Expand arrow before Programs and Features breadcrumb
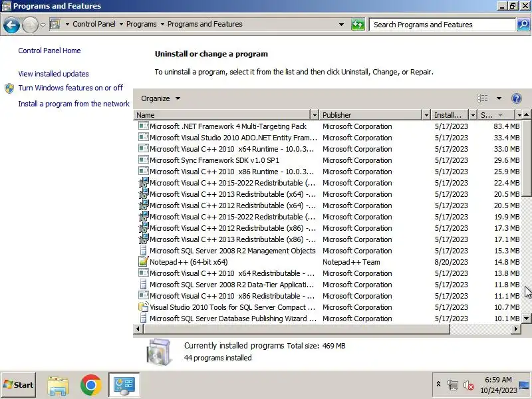The height and width of the screenshot is (399, 532). click(162, 24)
